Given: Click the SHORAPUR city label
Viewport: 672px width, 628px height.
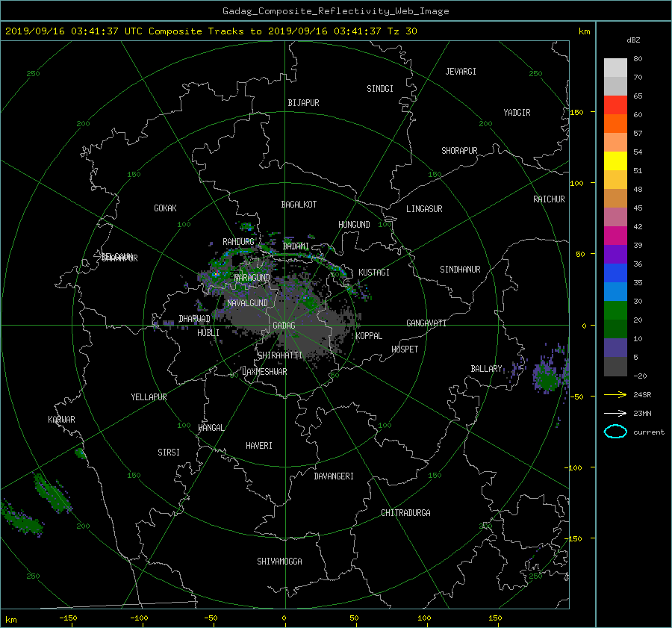Looking at the screenshot, I should pyautogui.click(x=459, y=151).
